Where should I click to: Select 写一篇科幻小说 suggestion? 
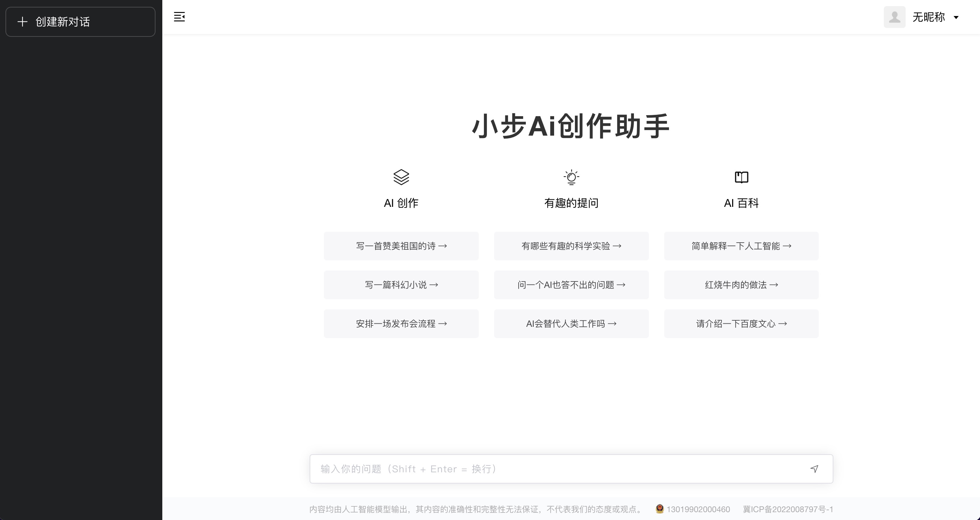pyautogui.click(x=401, y=285)
